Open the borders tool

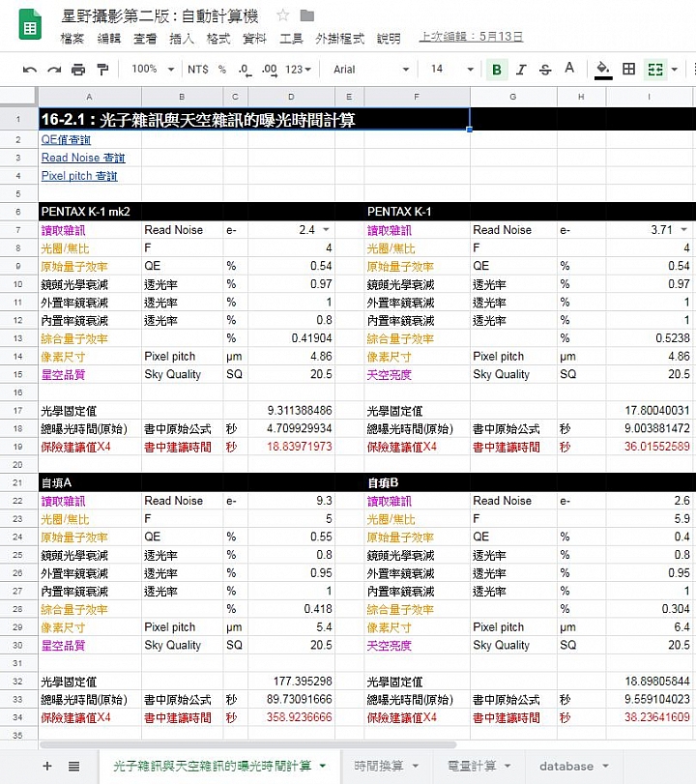[x=629, y=69]
